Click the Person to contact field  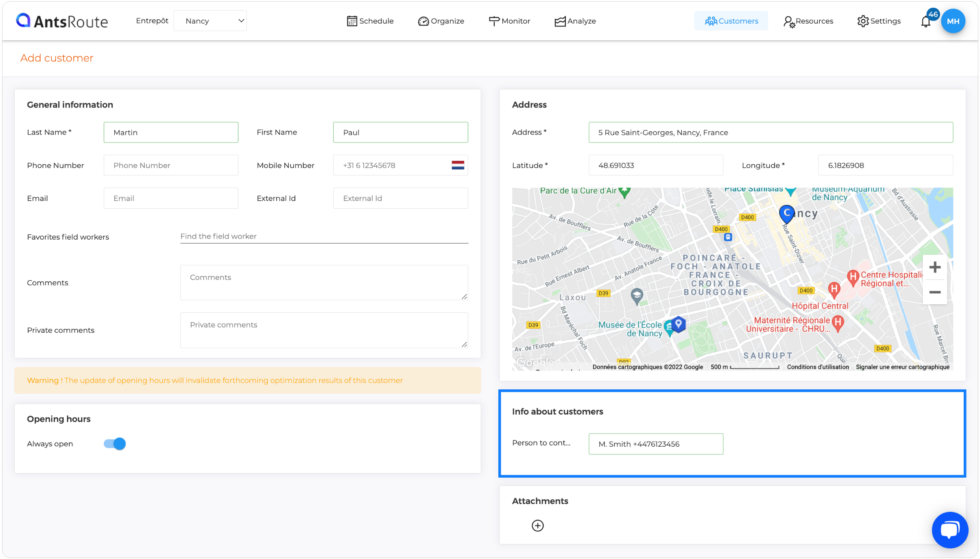[x=656, y=444]
